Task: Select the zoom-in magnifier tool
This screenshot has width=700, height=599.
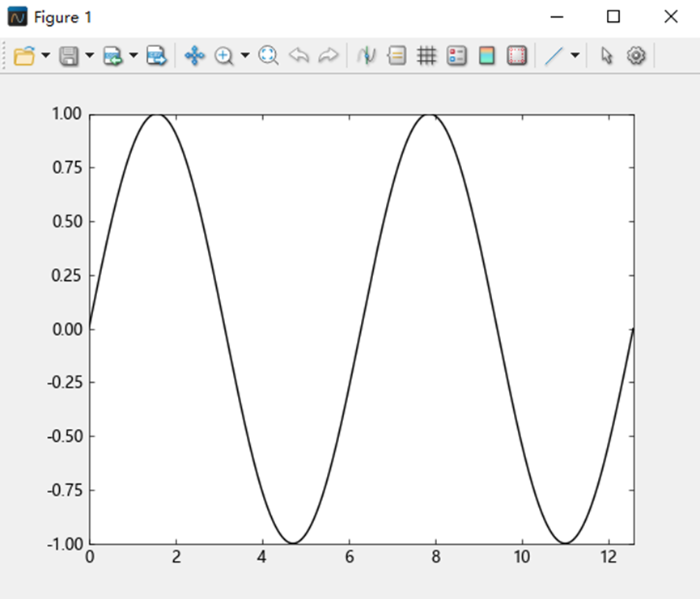Action: (223, 56)
